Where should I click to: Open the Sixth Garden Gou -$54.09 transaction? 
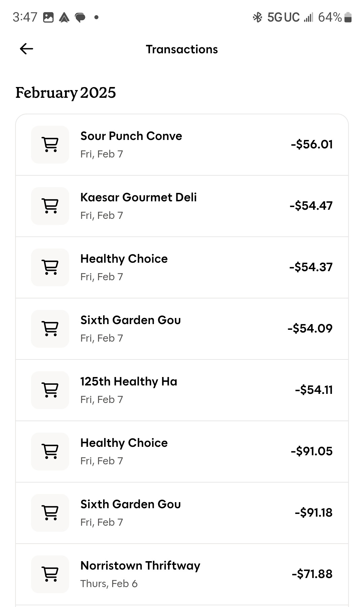pos(130,320)
